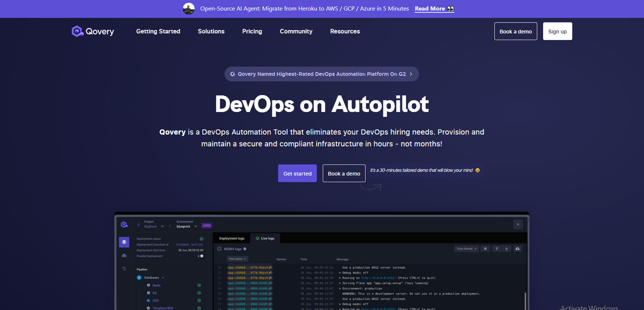This screenshot has width=644, height=310.
Task: Click the pod tag on log line 14
Action: point(250,288)
